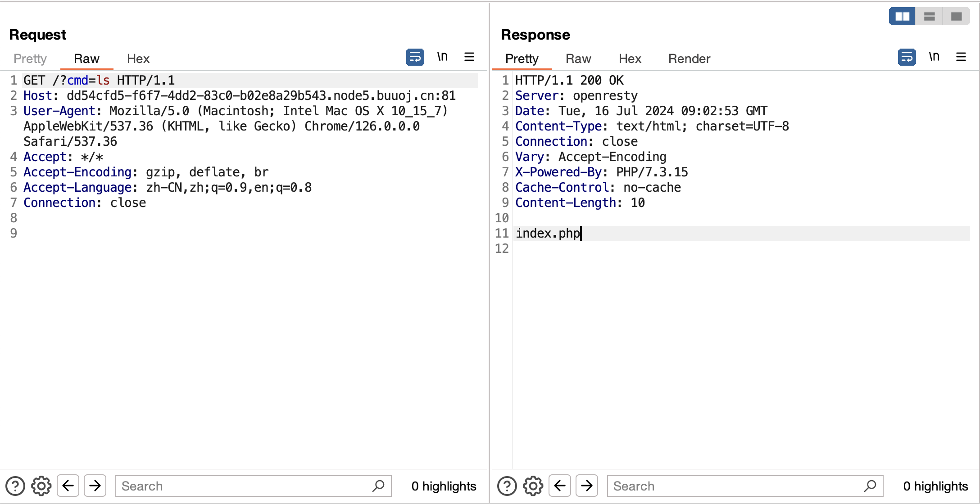This screenshot has width=980, height=504.
Task: Switch Response view to Hex tab
Action: tap(630, 59)
